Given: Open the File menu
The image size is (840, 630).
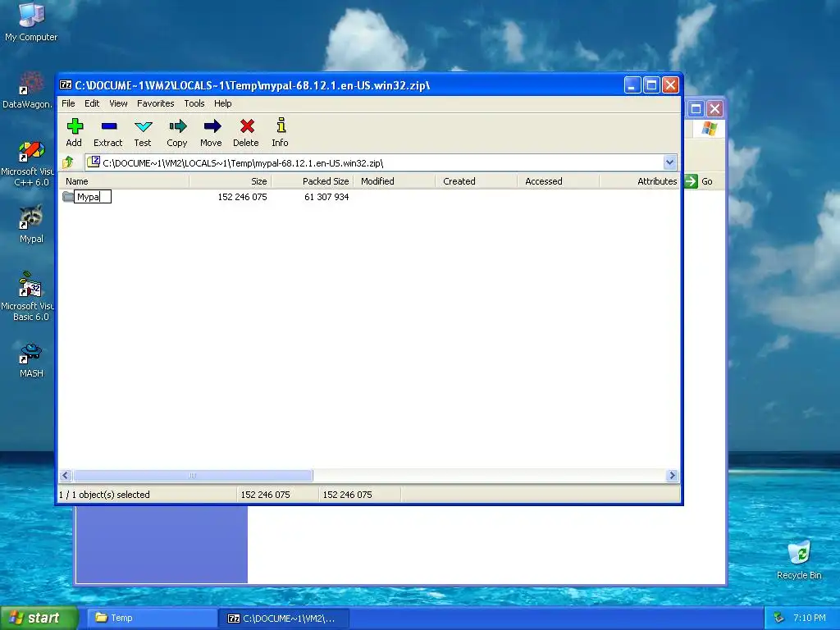Looking at the screenshot, I should point(69,103).
